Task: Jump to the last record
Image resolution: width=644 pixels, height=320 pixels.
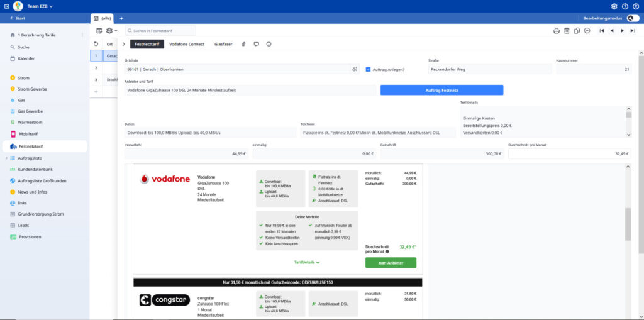Action: coord(633,31)
